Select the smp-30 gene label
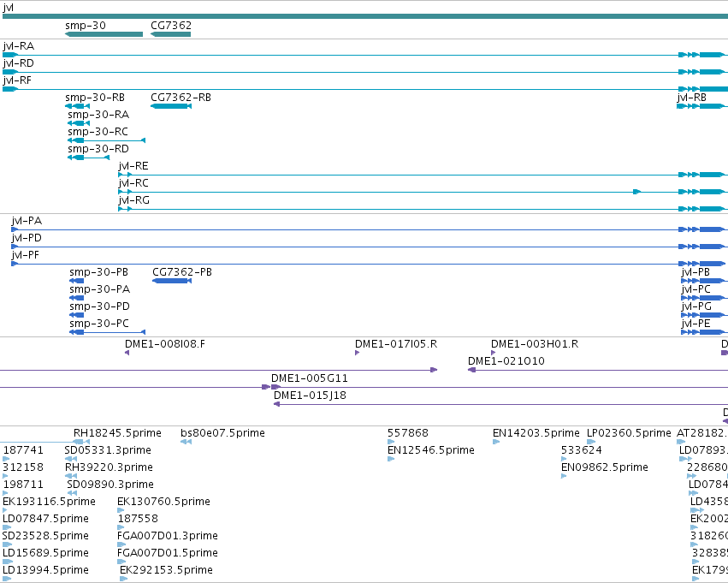 pyautogui.click(x=86, y=26)
